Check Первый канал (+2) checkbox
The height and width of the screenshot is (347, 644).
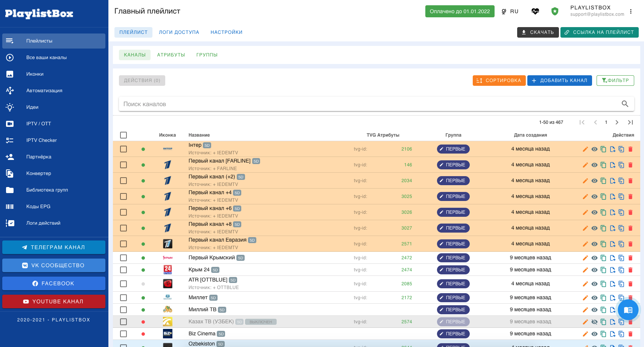[123, 181]
